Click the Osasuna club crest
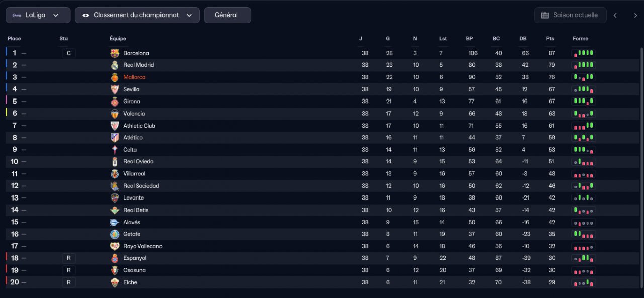The height and width of the screenshot is (298, 644). click(115, 270)
